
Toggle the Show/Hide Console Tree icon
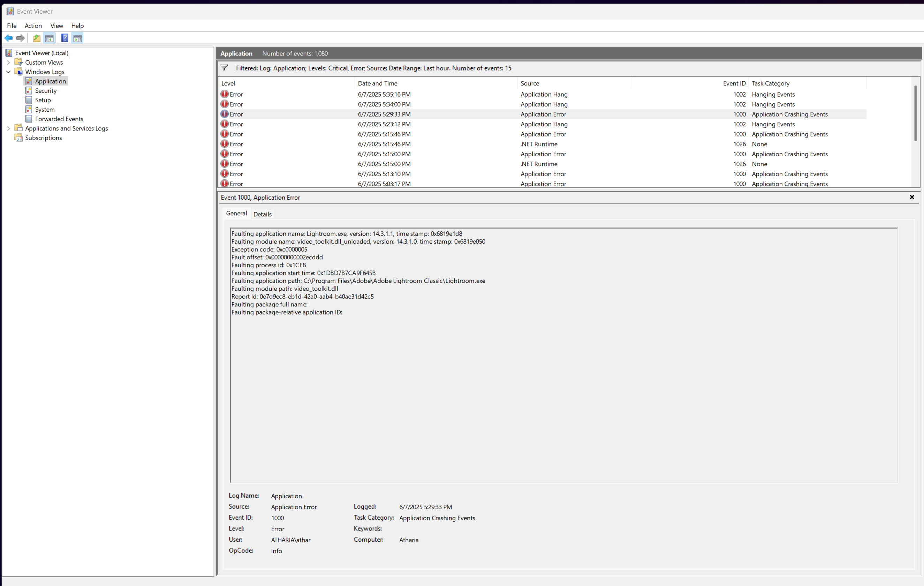[x=50, y=38]
